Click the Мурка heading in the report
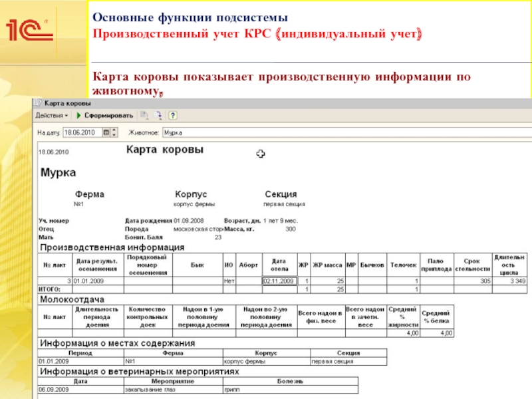Screen dimensions: 532x399 pos(58,172)
